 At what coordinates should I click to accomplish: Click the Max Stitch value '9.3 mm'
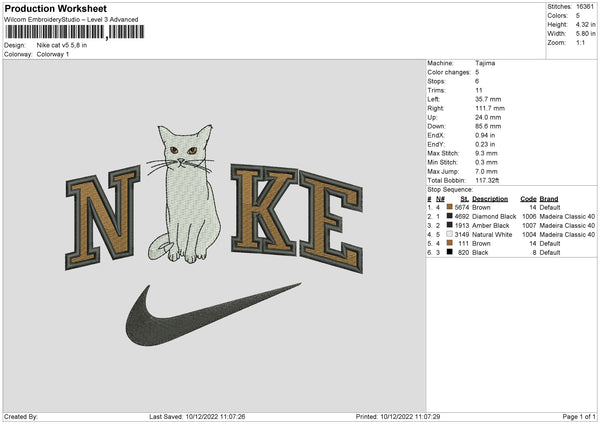pyautogui.click(x=486, y=153)
